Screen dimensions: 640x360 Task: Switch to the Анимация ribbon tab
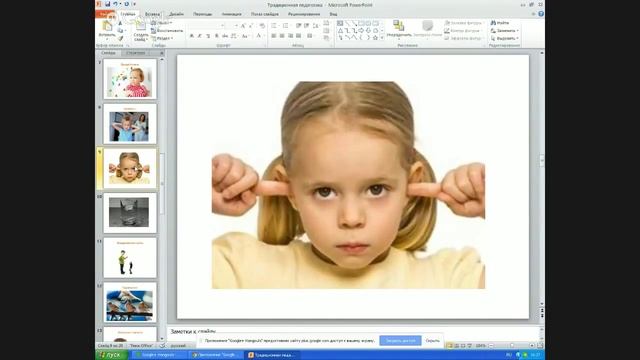tap(231, 14)
